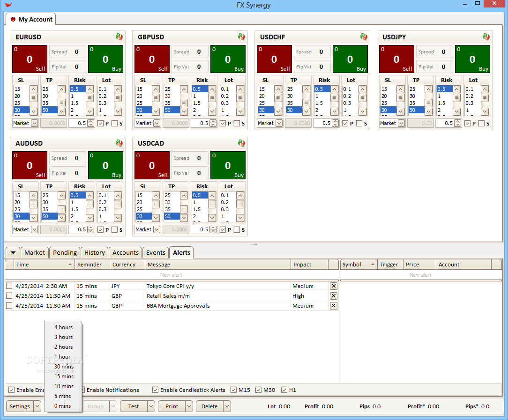
Task: Toggle the GBPUSD S checkbox
Action: tap(237, 123)
